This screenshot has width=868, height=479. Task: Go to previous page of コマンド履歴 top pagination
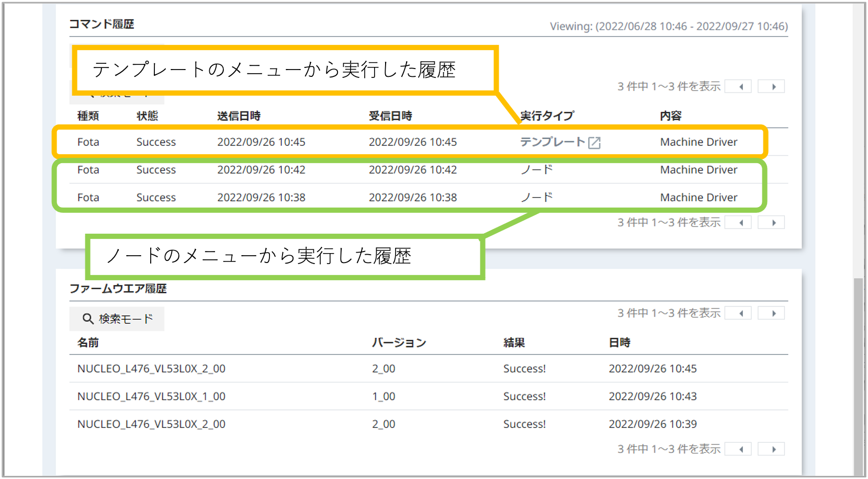coord(738,86)
